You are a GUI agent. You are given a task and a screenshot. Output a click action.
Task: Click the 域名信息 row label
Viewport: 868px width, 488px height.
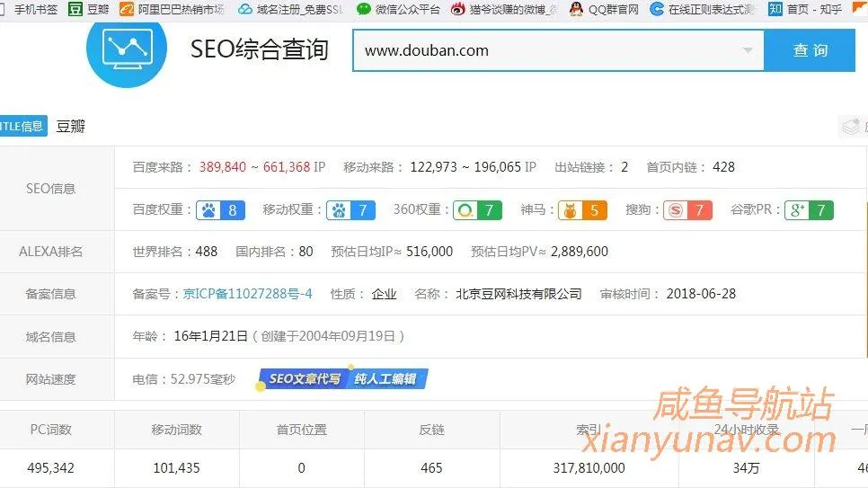point(51,337)
